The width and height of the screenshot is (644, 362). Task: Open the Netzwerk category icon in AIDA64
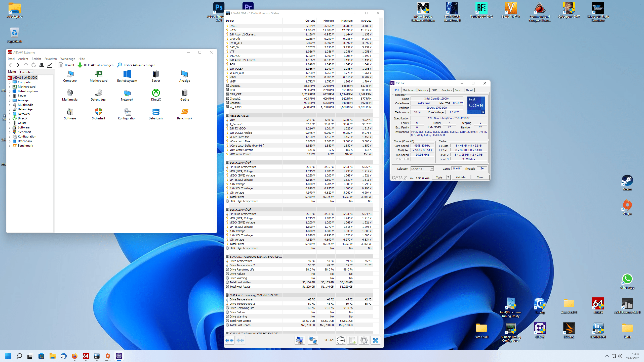[x=127, y=95]
